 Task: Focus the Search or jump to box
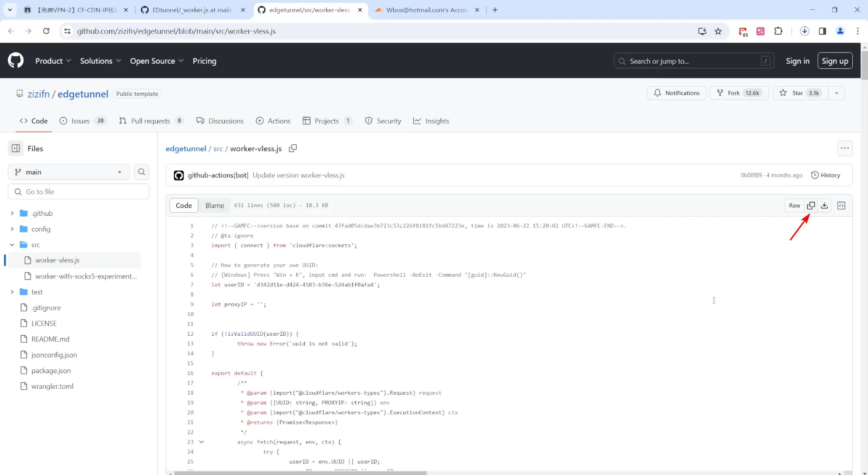click(x=694, y=61)
